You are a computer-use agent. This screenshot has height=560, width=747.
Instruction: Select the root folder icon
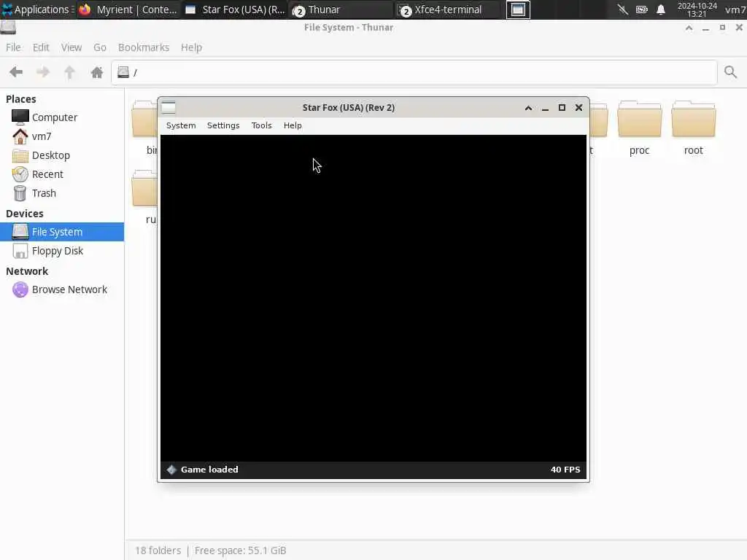693,119
